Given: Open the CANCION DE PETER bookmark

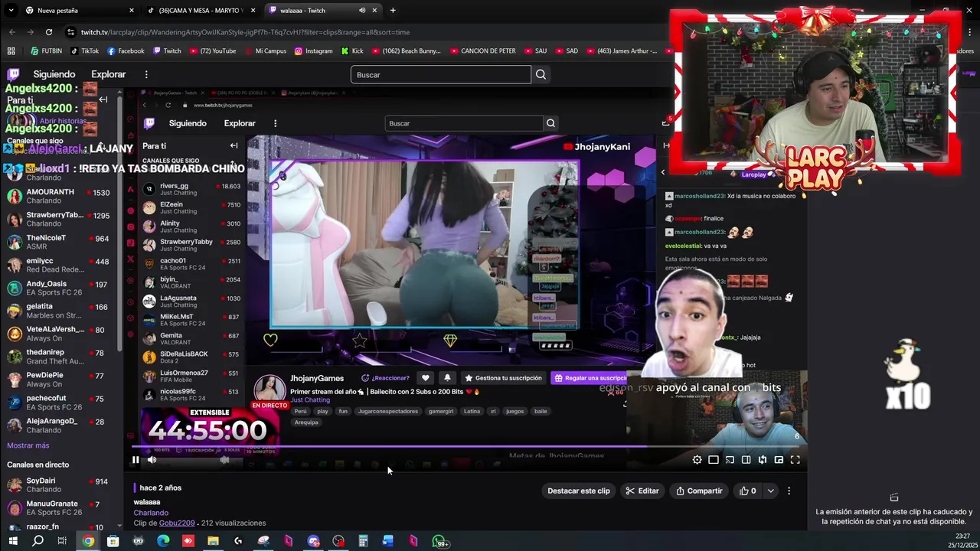Looking at the screenshot, I should click(x=482, y=51).
